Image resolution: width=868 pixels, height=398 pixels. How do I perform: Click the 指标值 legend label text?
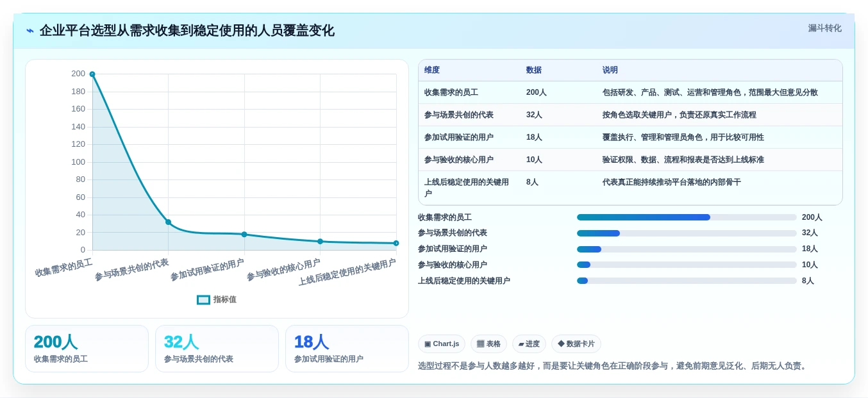pos(225,299)
